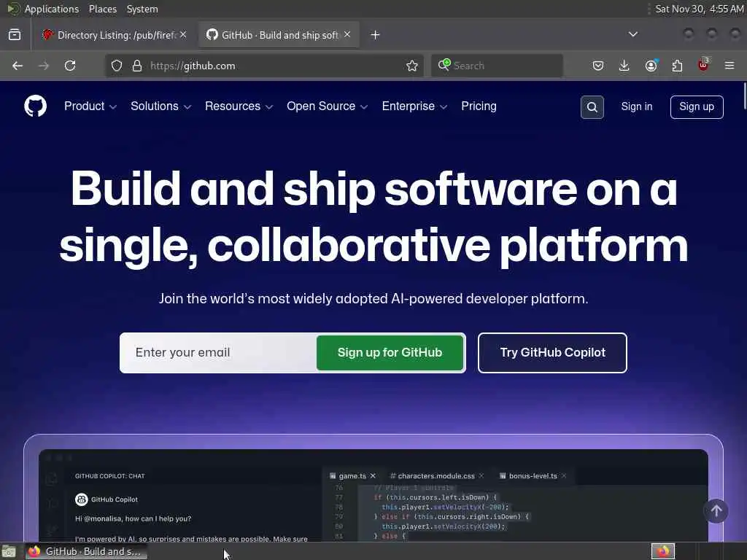Screen dimensions: 747x560
Task: Open the Places menu
Action: point(102,9)
